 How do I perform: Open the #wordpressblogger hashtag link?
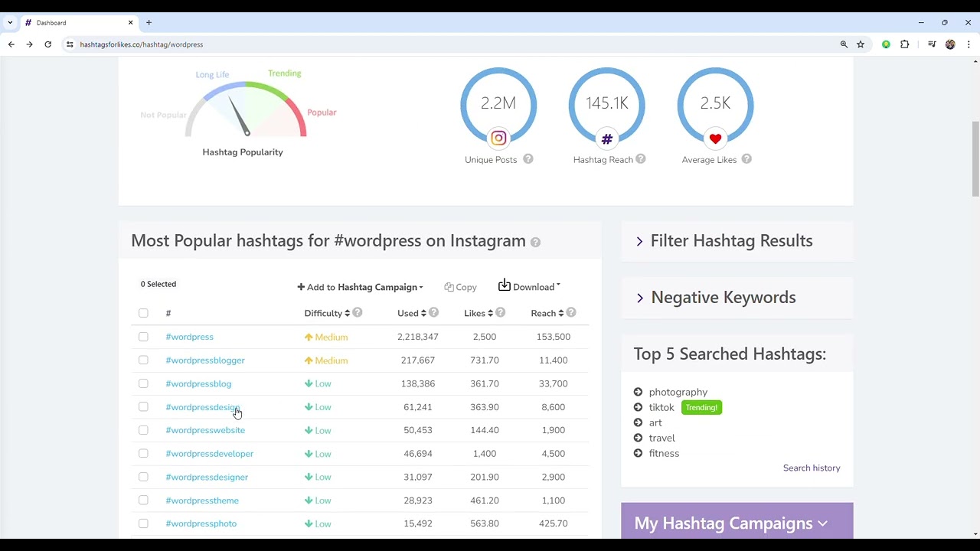pyautogui.click(x=205, y=360)
